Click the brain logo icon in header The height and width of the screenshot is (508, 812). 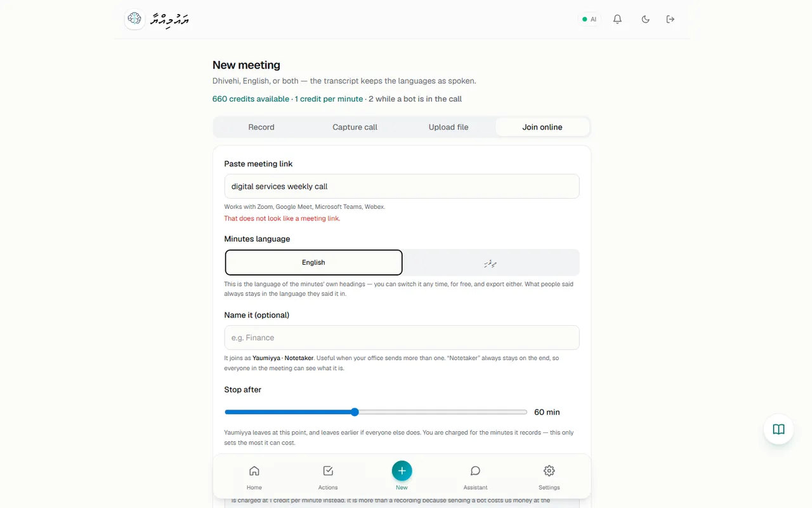click(134, 19)
